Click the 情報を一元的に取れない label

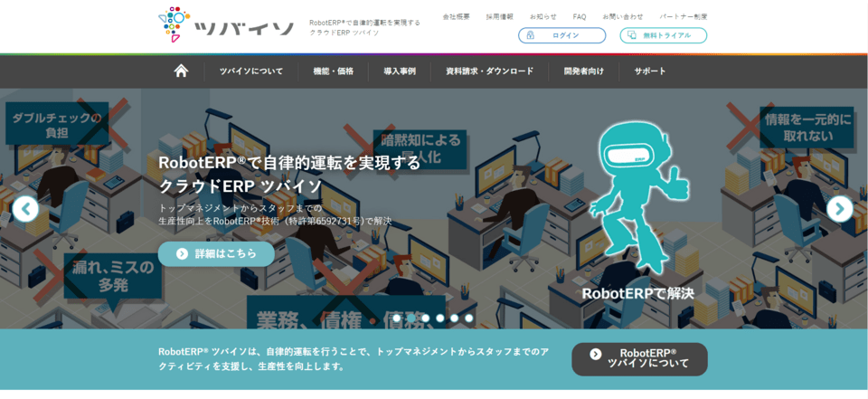click(x=808, y=128)
